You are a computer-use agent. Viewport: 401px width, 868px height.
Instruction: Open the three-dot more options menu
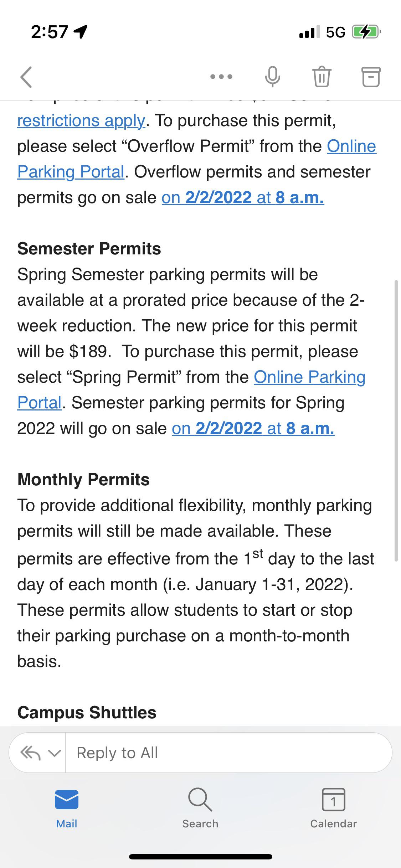pyautogui.click(x=221, y=77)
